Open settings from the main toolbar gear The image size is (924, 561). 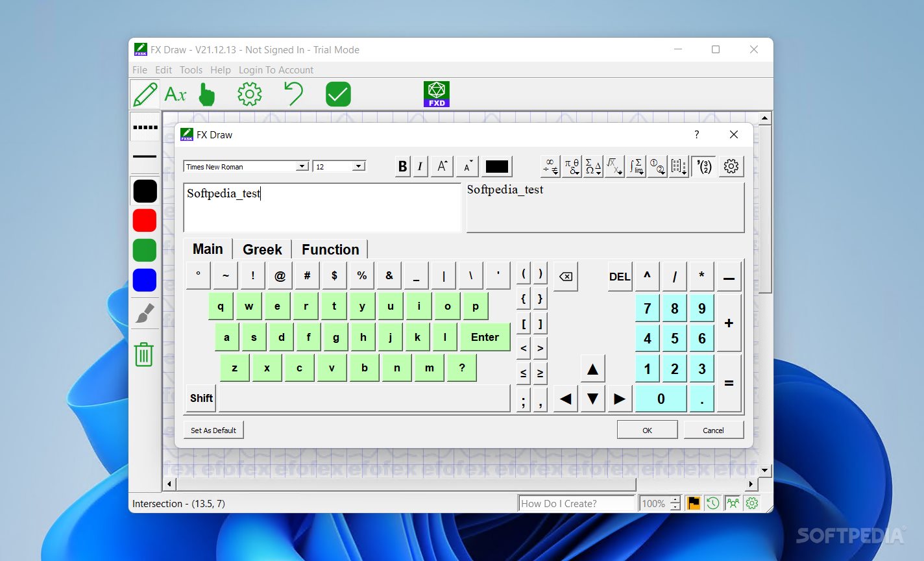(249, 94)
